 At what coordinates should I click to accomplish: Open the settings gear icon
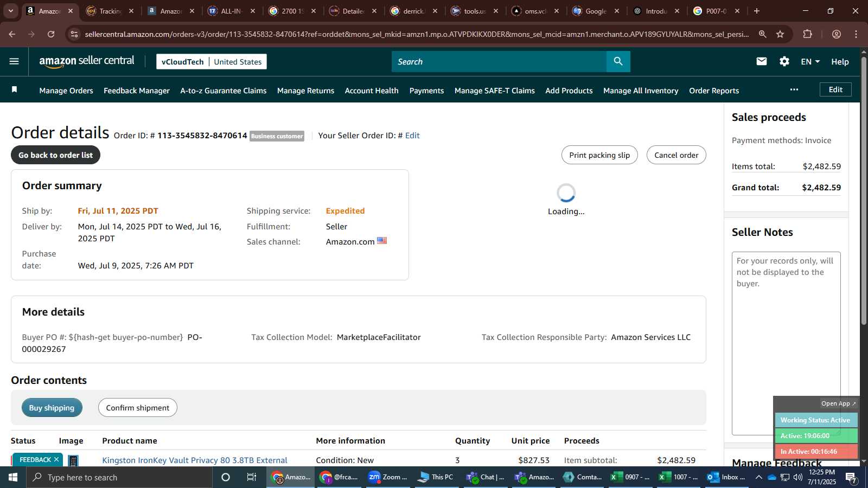click(784, 61)
